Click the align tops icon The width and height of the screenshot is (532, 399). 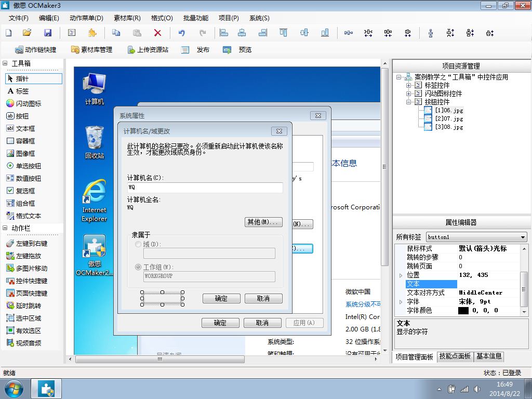(x=283, y=33)
